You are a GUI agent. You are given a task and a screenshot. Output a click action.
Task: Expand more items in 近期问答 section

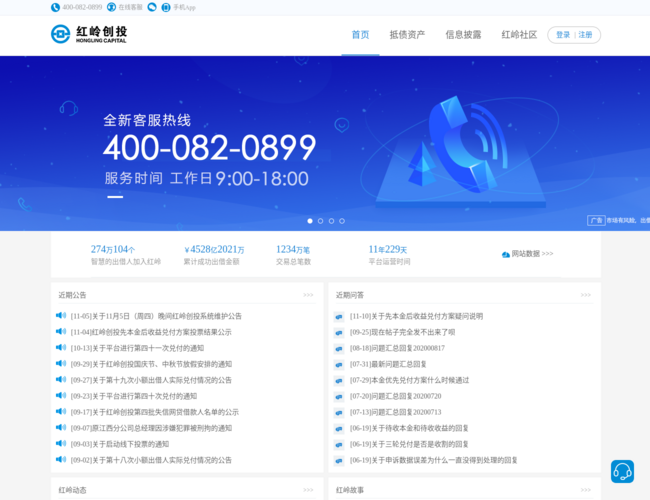(x=585, y=295)
